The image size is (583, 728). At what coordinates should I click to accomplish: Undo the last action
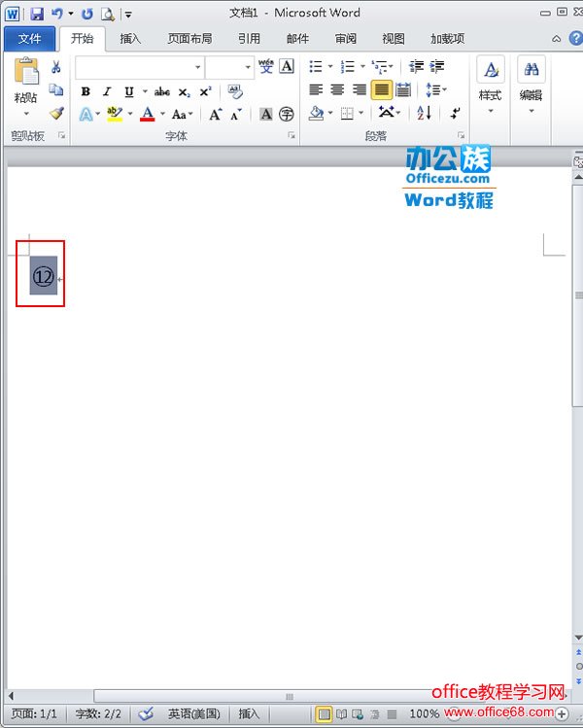coord(57,14)
